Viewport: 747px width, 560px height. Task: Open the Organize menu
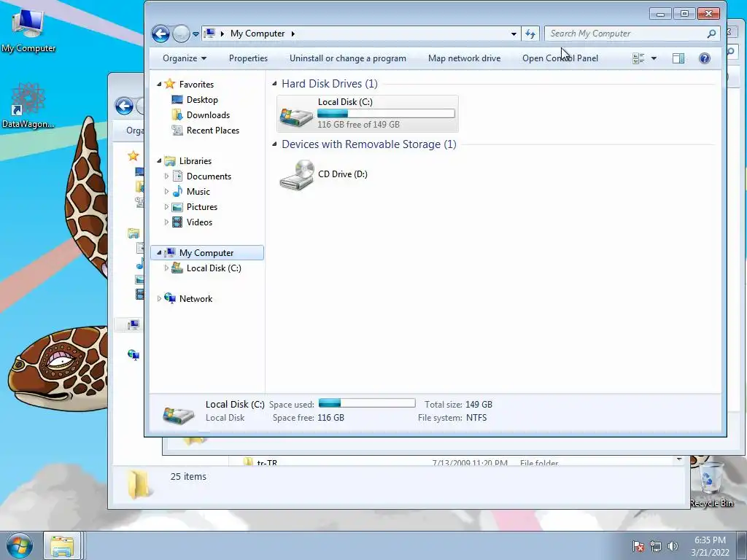185,58
